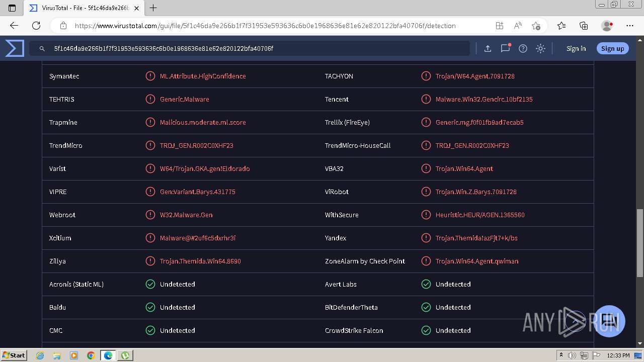Open the notifications chat icon
Image resolution: width=644 pixels, height=362 pixels.
[505, 49]
